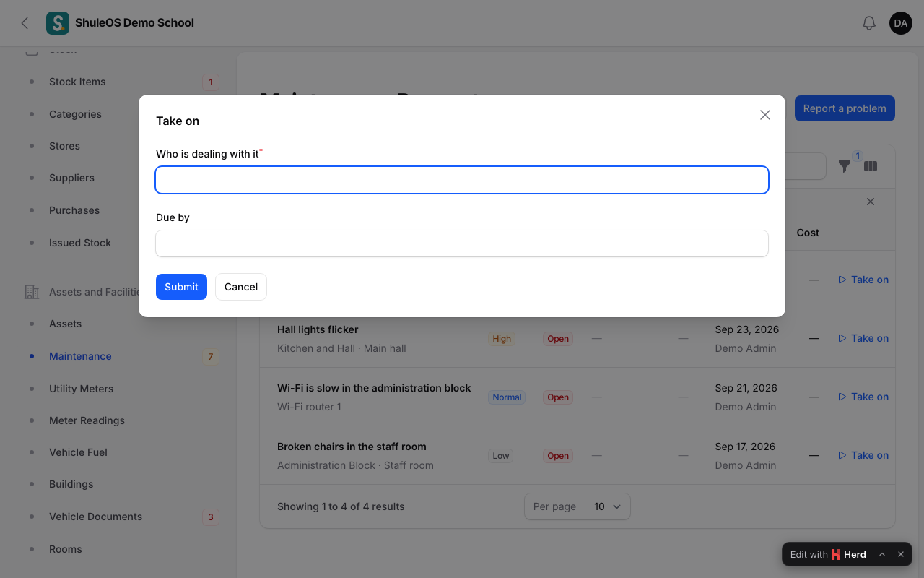Open the Per page dropdown
This screenshot has width=924, height=578.
click(x=607, y=506)
